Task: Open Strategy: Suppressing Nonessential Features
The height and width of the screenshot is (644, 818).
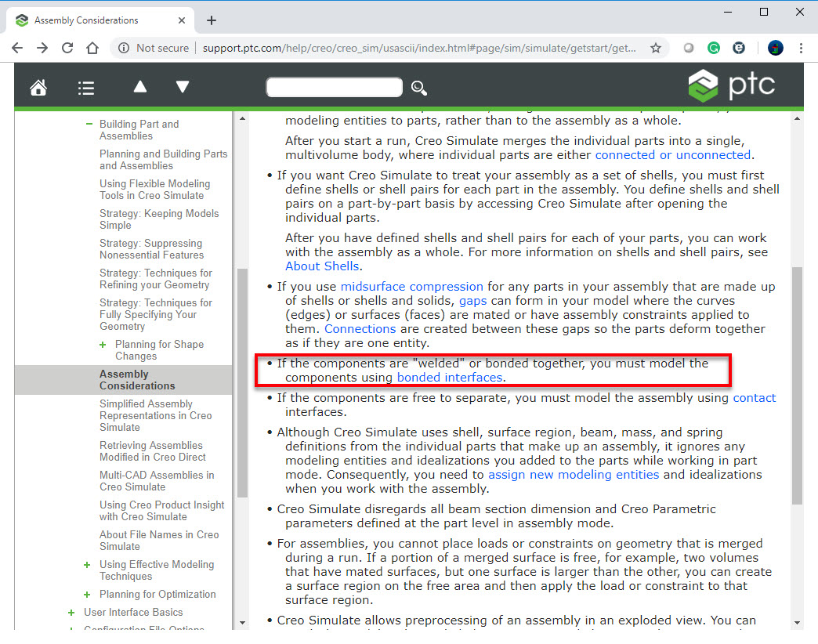Action: [152, 248]
